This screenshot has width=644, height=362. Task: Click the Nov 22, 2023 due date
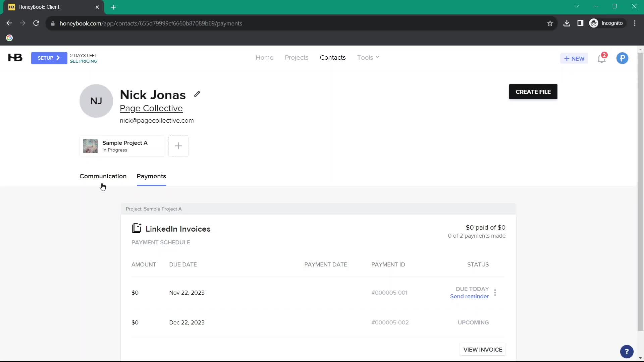(187, 293)
